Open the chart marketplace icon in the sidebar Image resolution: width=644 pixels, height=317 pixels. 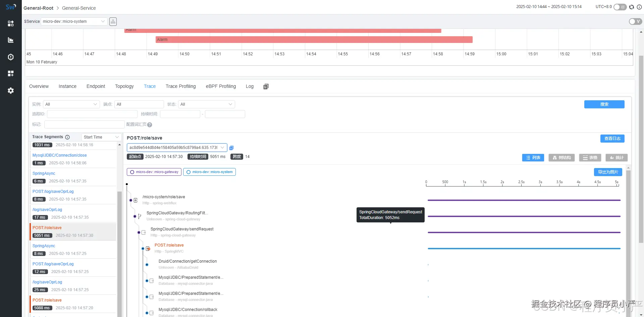(11, 40)
